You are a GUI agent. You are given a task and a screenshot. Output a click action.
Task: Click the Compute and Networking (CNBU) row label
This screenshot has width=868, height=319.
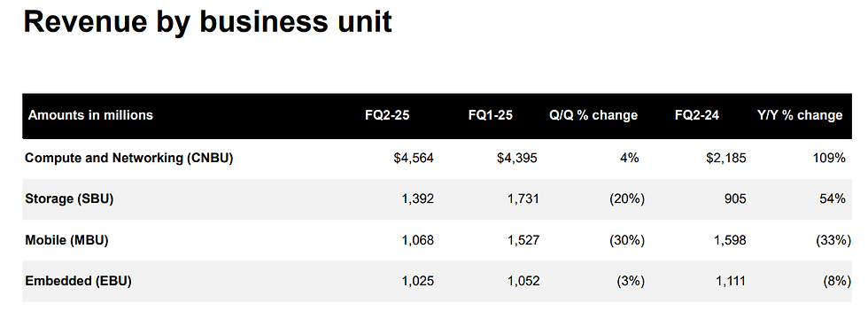pyautogui.click(x=129, y=158)
